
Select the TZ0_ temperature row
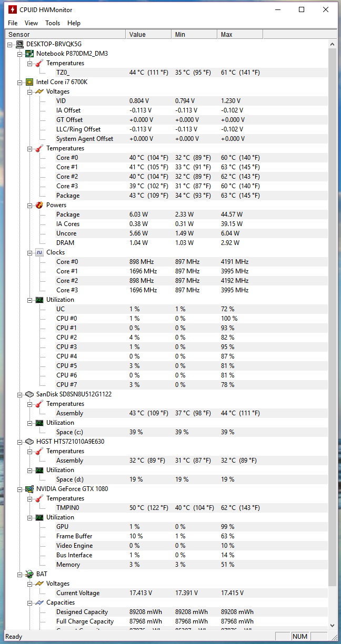pyautogui.click(x=192, y=73)
